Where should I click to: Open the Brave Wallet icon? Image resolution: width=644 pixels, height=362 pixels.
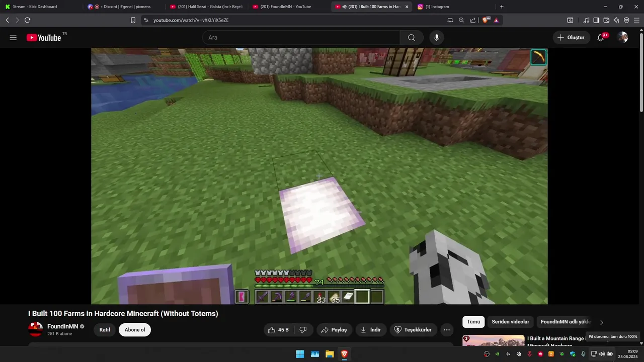pos(606,20)
